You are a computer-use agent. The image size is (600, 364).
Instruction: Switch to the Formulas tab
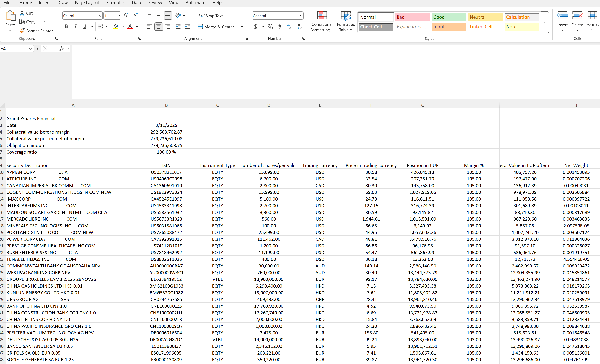click(115, 3)
